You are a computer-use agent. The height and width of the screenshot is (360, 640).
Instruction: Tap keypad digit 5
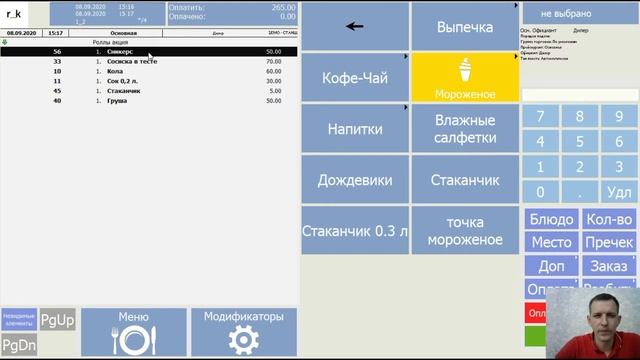[x=580, y=141]
